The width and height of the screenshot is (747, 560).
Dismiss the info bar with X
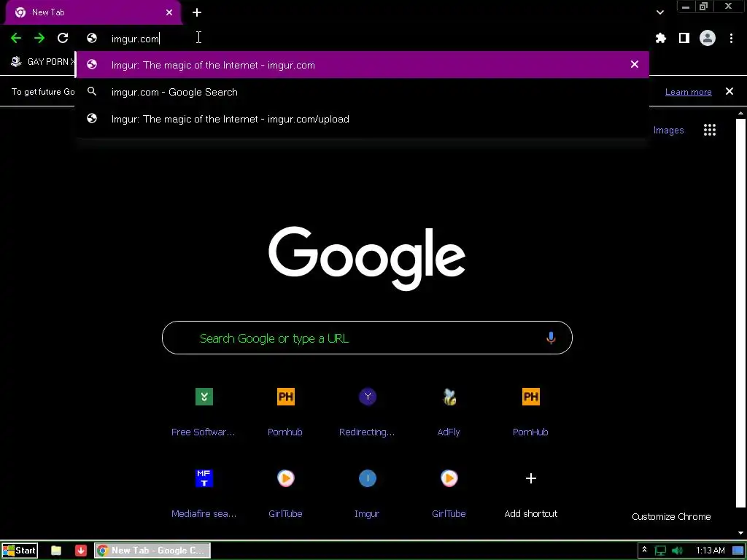coord(729,91)
